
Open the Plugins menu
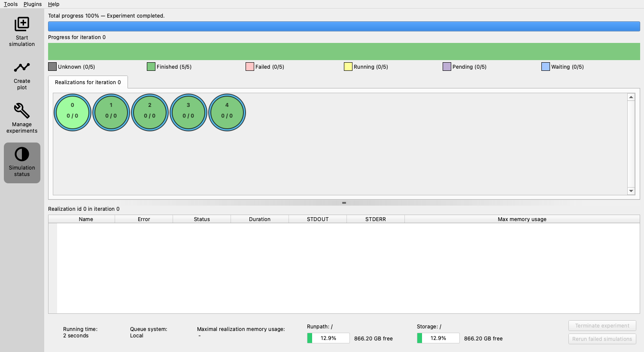pos(33,4)
